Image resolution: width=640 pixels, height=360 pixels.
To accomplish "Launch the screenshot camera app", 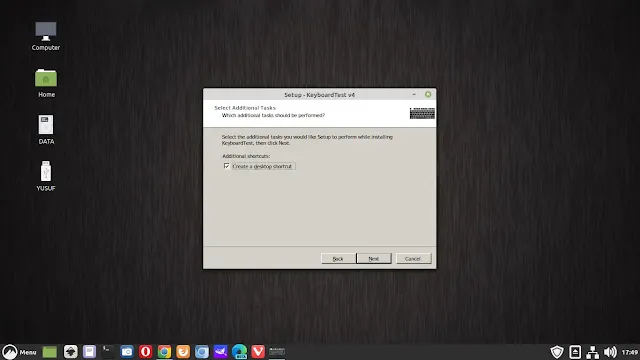I will (127, 352).
